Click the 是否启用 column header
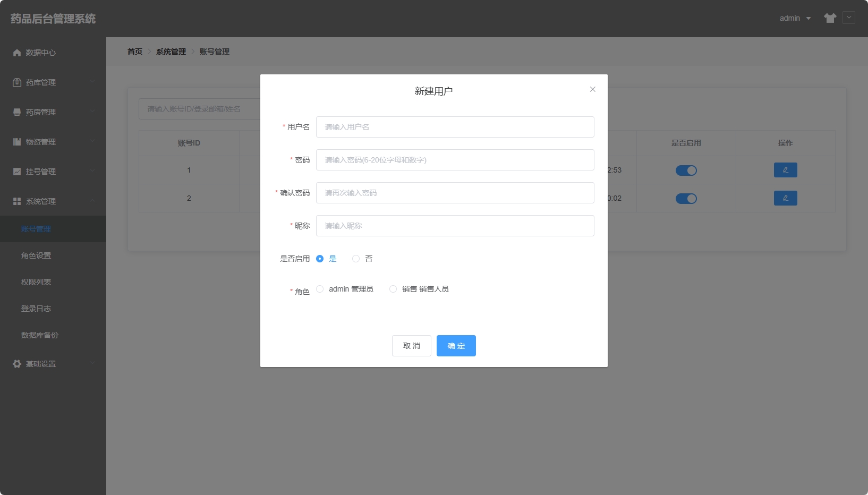This screenshot has width=868, height=495. tap(686, 143)
